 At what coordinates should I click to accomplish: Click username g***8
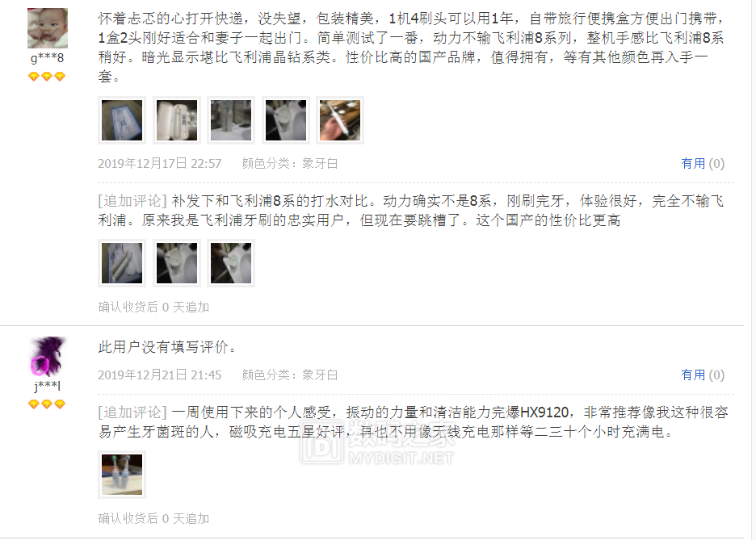pyautogui.click(x=47, y=58)
